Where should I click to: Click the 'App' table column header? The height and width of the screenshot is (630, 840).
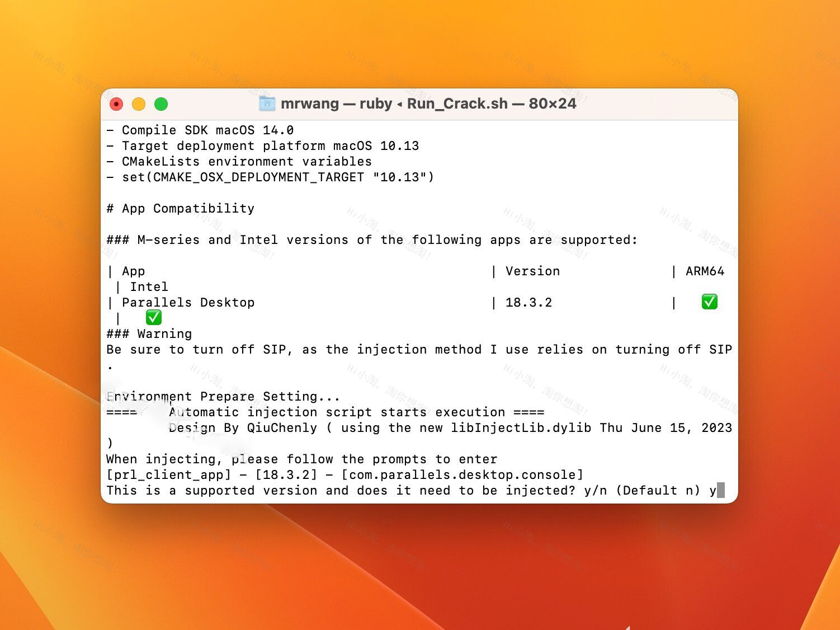134,271
